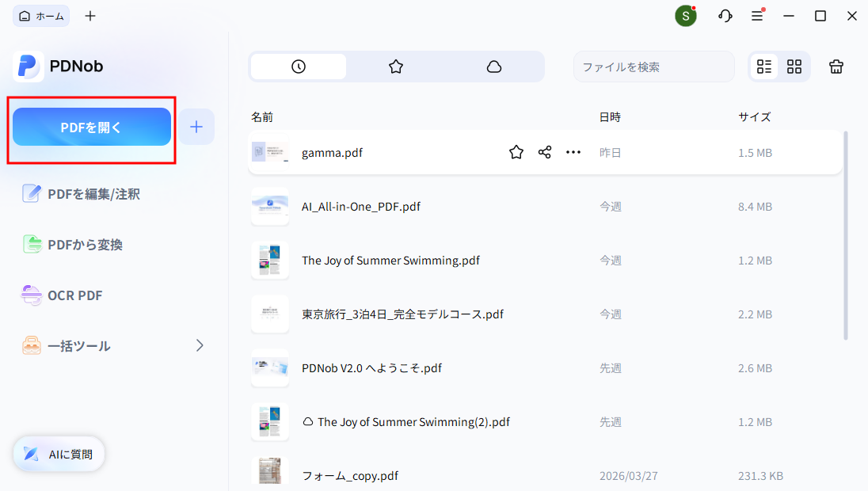The width and height of the screenshot is (868, 491).
Task: Click the サイズ column header
Action: click(x=755, y=116)
